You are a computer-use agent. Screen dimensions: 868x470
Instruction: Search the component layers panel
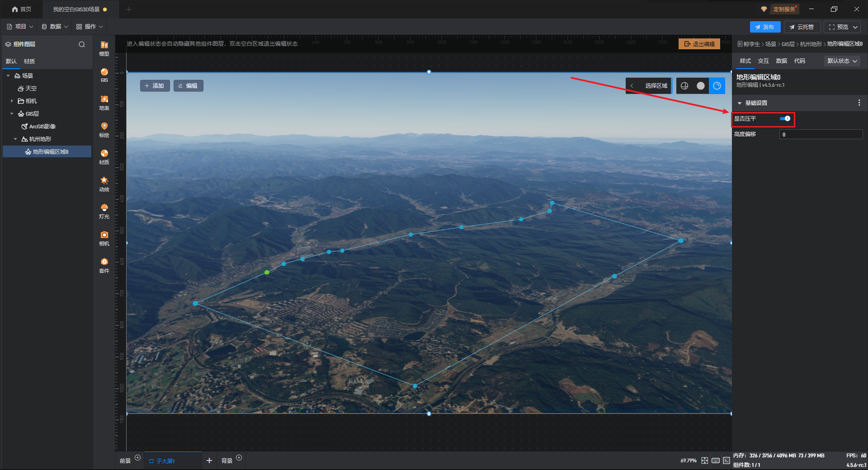(82, 44)
